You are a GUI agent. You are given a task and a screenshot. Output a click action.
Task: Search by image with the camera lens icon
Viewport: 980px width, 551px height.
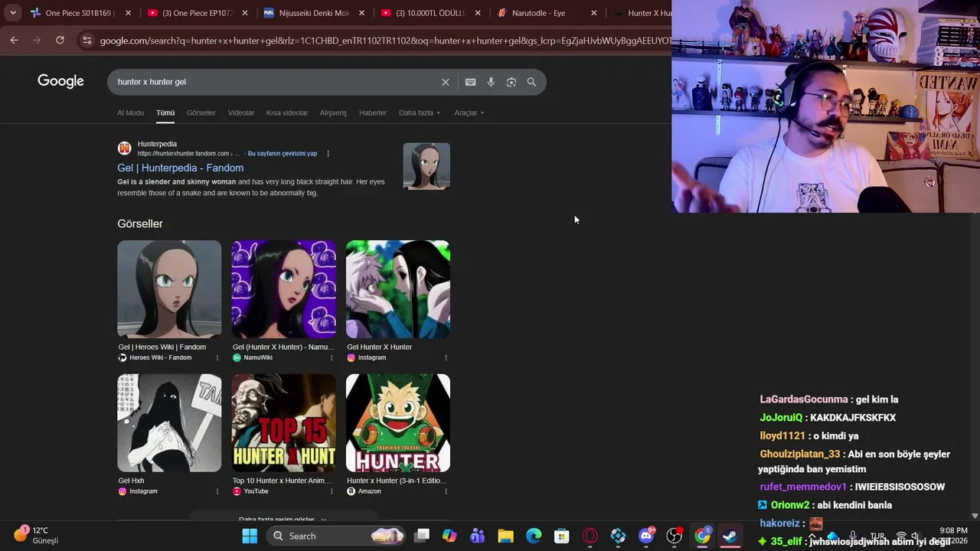511,82
